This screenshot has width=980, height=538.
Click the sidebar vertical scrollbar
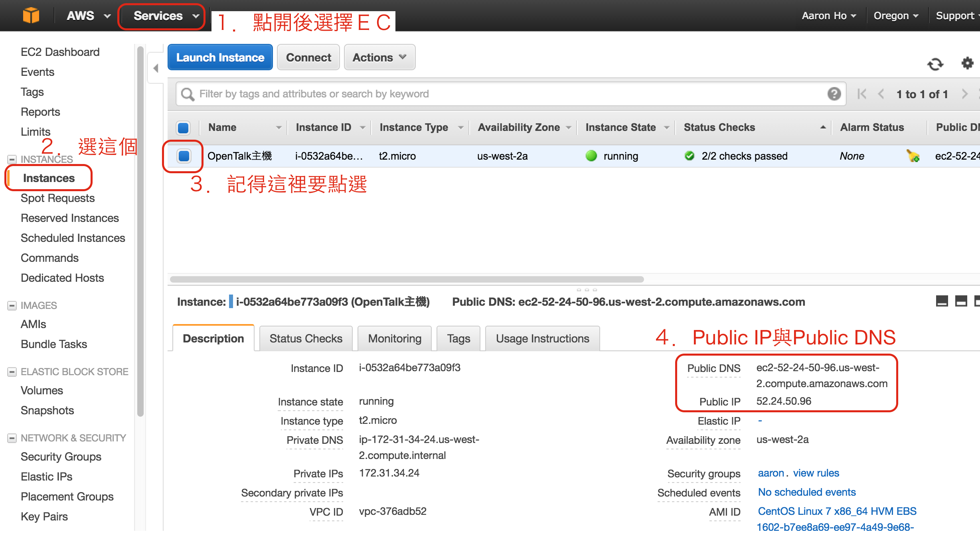click(140, 231)
